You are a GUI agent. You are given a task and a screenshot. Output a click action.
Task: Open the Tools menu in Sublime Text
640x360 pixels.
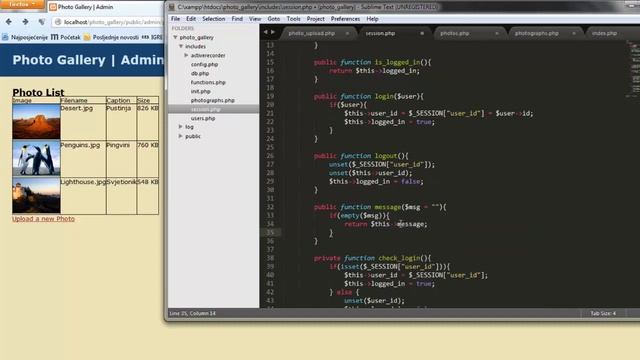tap(293, 19)
